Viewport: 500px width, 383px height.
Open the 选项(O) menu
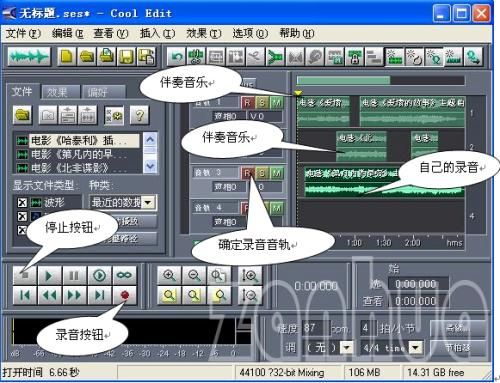pyautogui.click(x=250, y=33)
